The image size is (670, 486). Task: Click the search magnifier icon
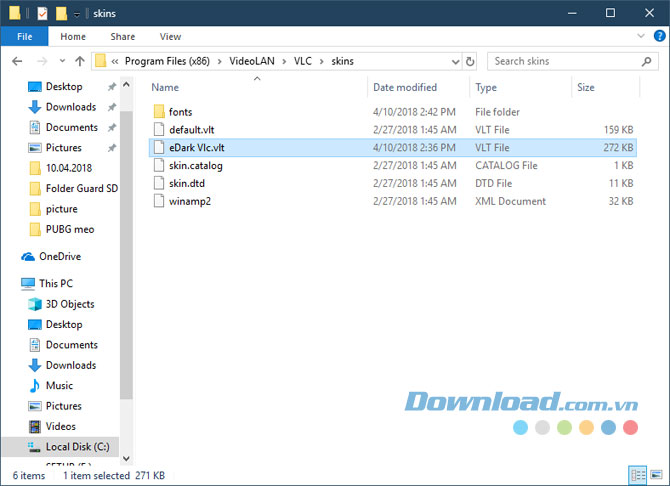point(646,62)
